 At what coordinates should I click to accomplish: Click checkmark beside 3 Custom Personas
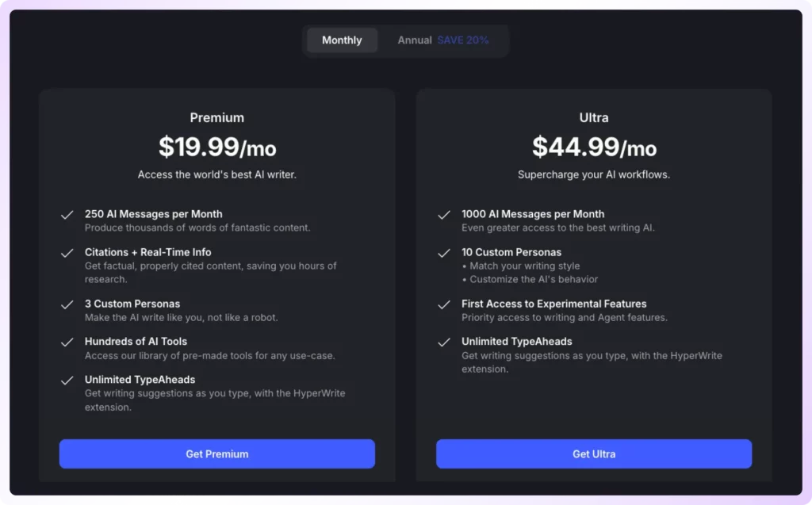[x=67, y=304]
